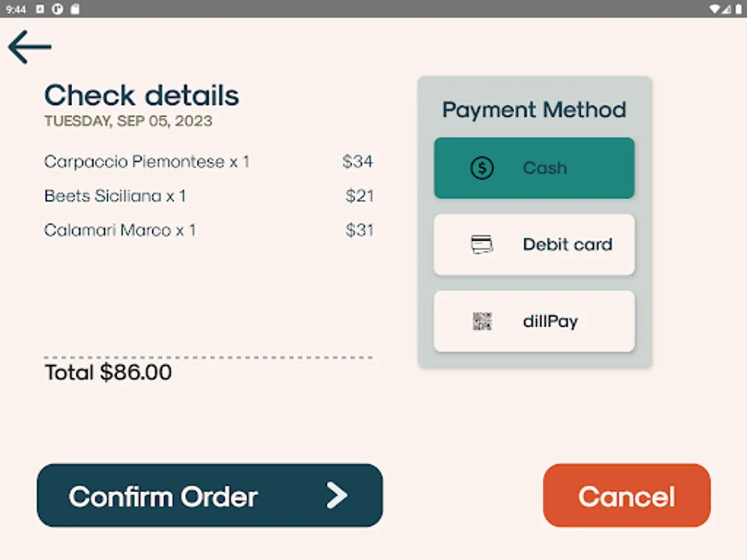Tap the SD card notification icon

click(74, 9)
